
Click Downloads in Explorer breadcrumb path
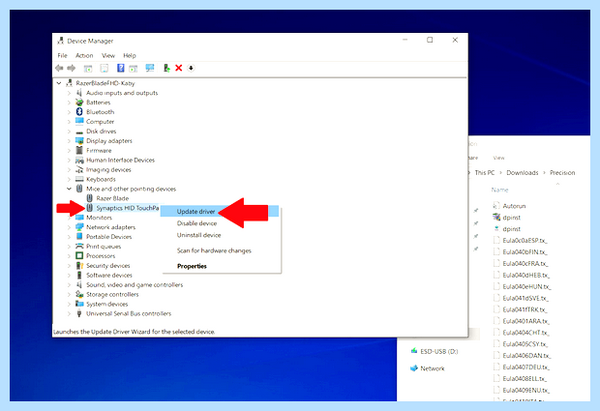coord(522,173)
